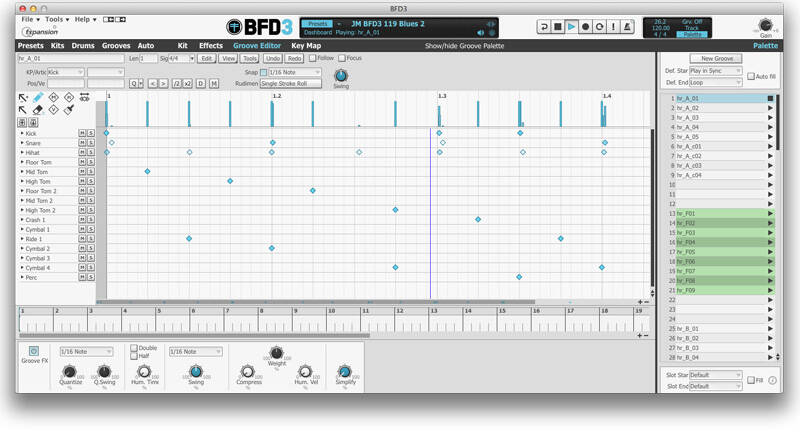Screen dimensions: 800x435
Task: Click the second grid icon under the tools
Action: (33, 122)
